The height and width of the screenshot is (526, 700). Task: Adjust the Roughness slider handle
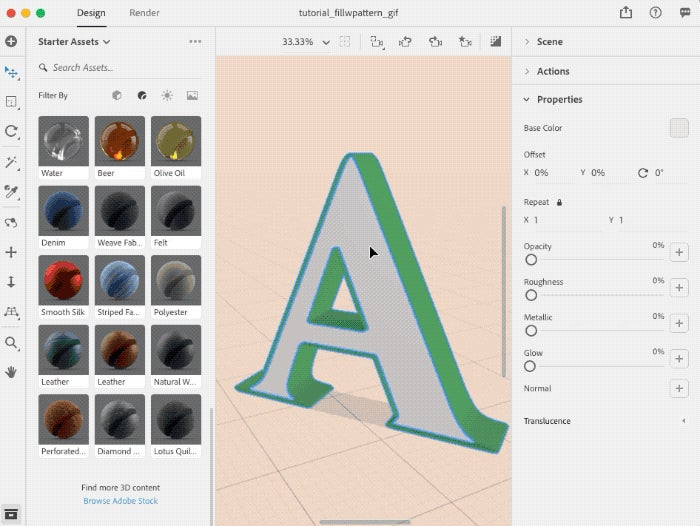tap(531, 295)
